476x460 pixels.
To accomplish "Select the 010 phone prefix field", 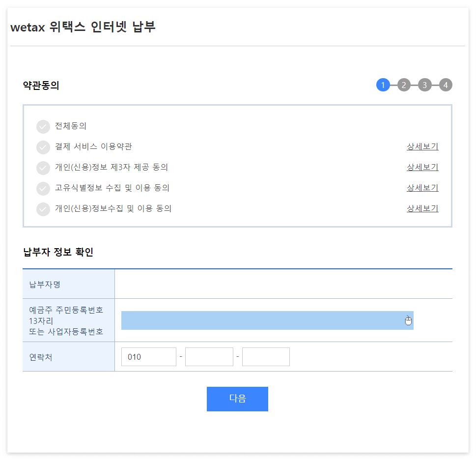I will 148,356.
